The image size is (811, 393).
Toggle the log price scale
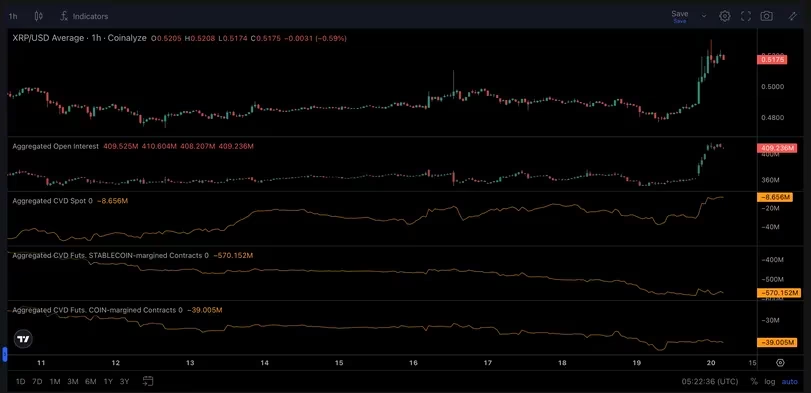[770, 382]
